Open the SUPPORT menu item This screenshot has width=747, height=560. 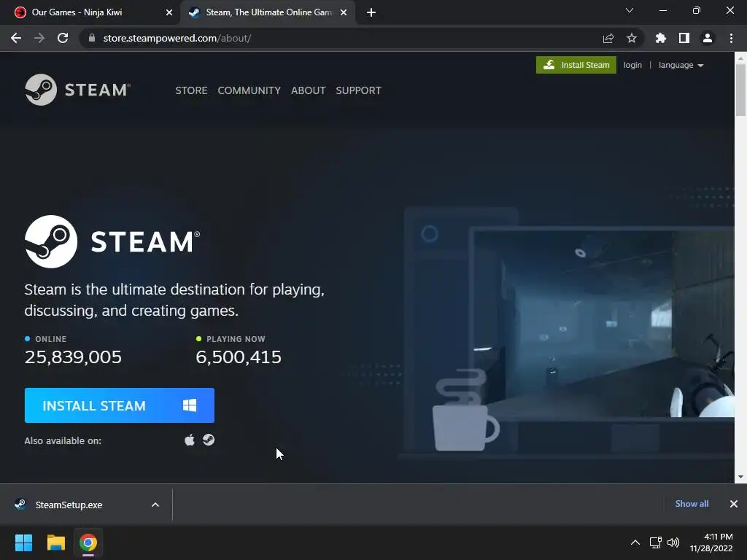coord(358,90)
